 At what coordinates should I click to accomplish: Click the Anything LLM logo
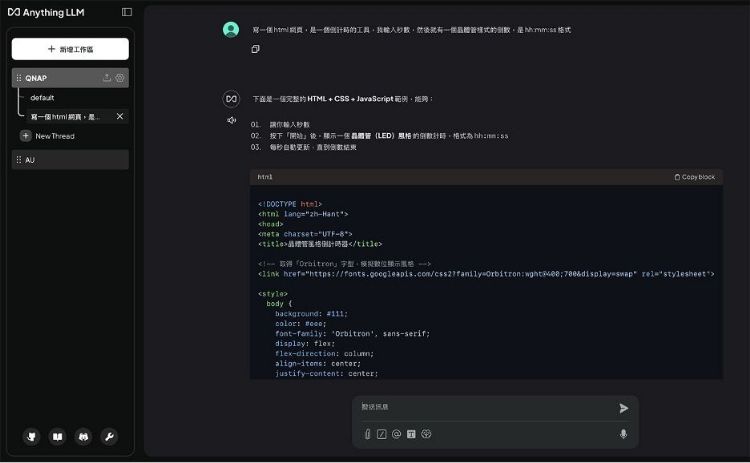[x=46, y=12]
